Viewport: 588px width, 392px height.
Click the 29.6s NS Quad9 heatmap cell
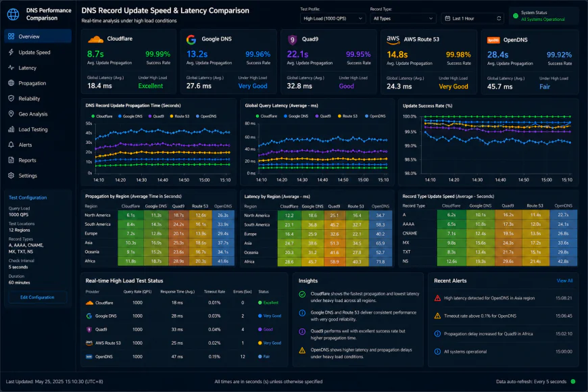click(x=508, y=261)
